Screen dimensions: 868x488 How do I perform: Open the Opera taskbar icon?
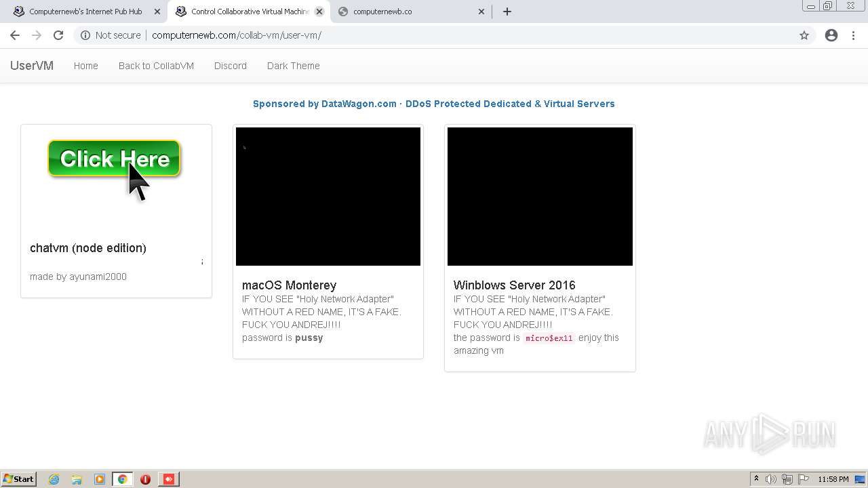[x=145, y=479]
